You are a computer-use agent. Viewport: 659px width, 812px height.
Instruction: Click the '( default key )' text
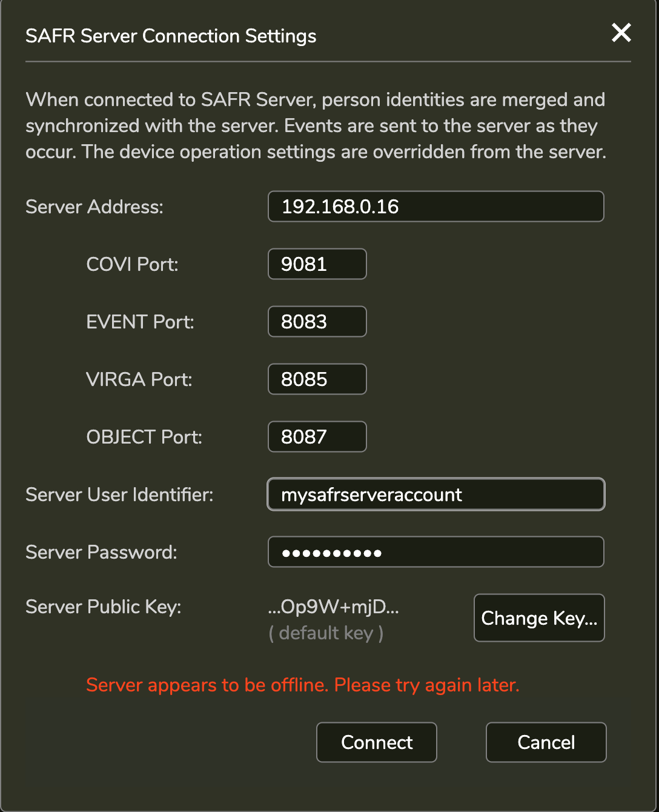[x=326, y=633]
